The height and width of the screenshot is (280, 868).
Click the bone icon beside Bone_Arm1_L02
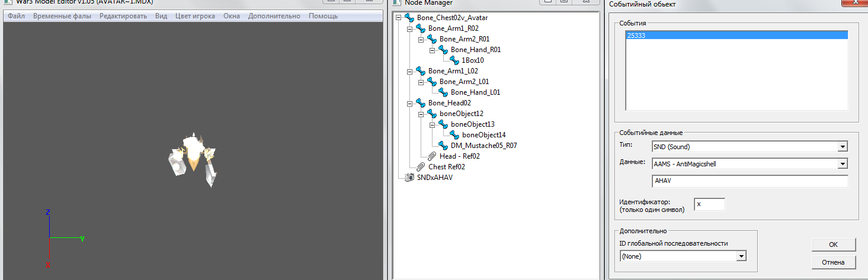tap(421, 71)
